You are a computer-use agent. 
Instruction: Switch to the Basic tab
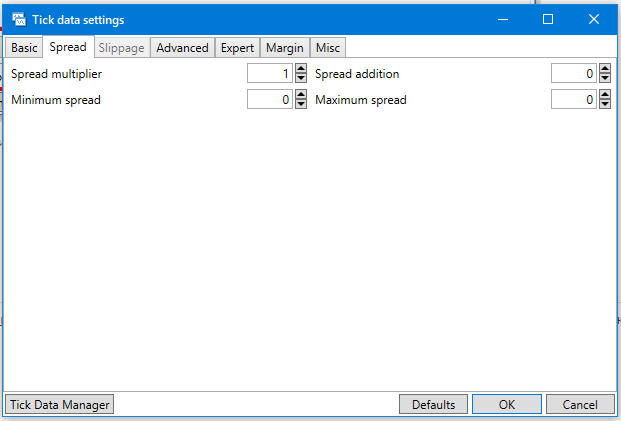[x=24, y=48]
